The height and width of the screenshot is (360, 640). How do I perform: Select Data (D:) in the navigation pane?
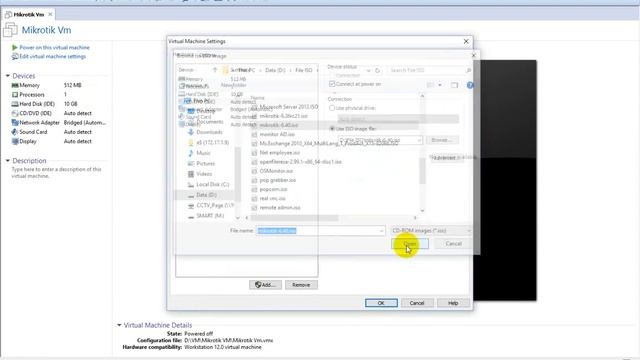[x=206, y=195]
